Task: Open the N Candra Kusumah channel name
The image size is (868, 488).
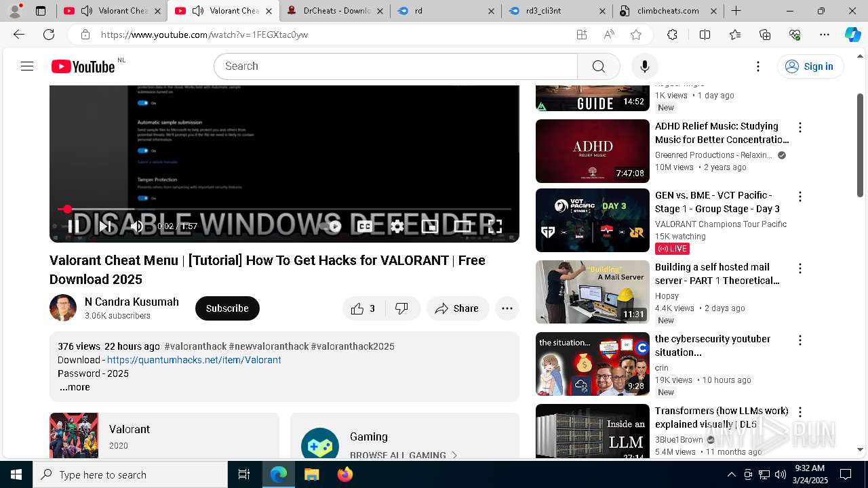Action: pos(132,302)
